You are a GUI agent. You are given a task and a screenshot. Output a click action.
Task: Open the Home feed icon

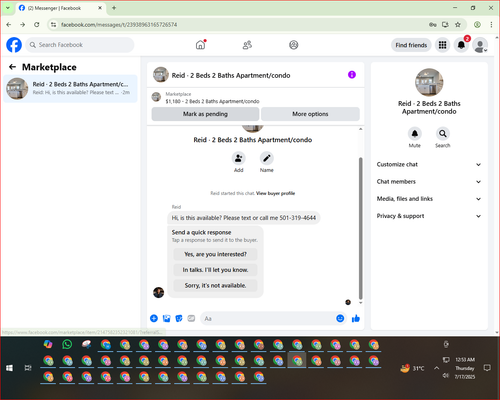click(201, 45)
